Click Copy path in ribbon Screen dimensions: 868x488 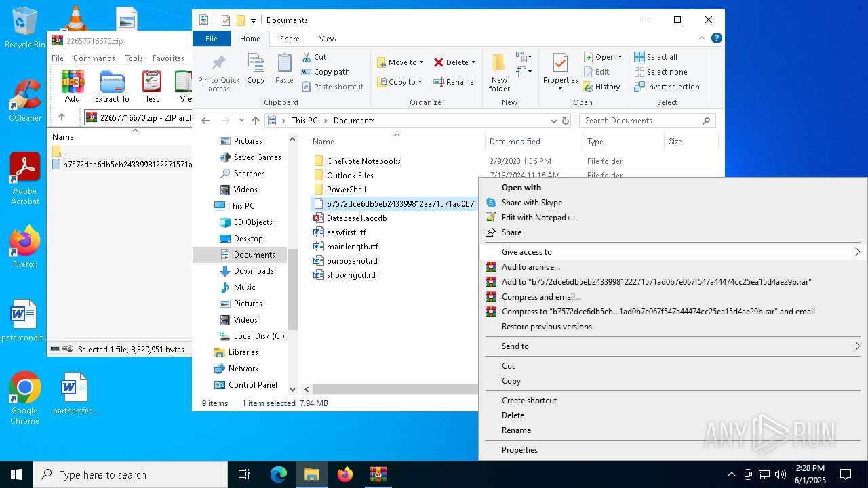click(x=325, y=72)
